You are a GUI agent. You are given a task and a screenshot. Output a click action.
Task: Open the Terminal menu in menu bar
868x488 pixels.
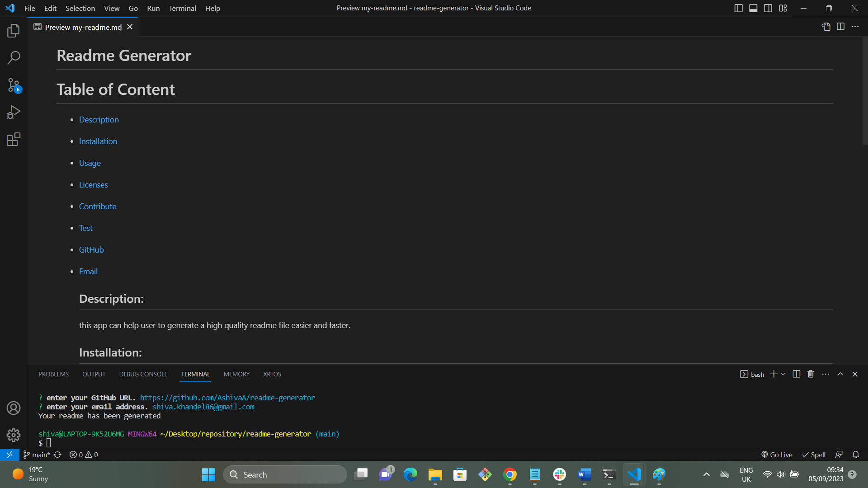[182, 8]
